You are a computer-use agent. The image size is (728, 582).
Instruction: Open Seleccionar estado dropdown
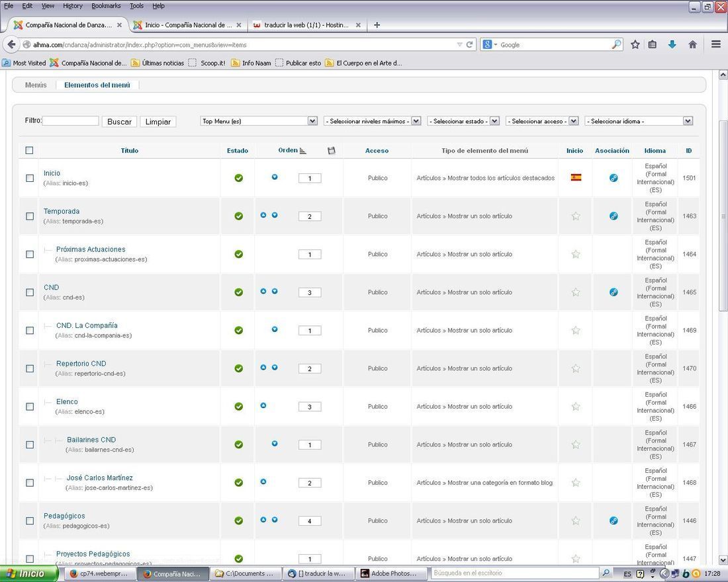[x=463, y=121]
